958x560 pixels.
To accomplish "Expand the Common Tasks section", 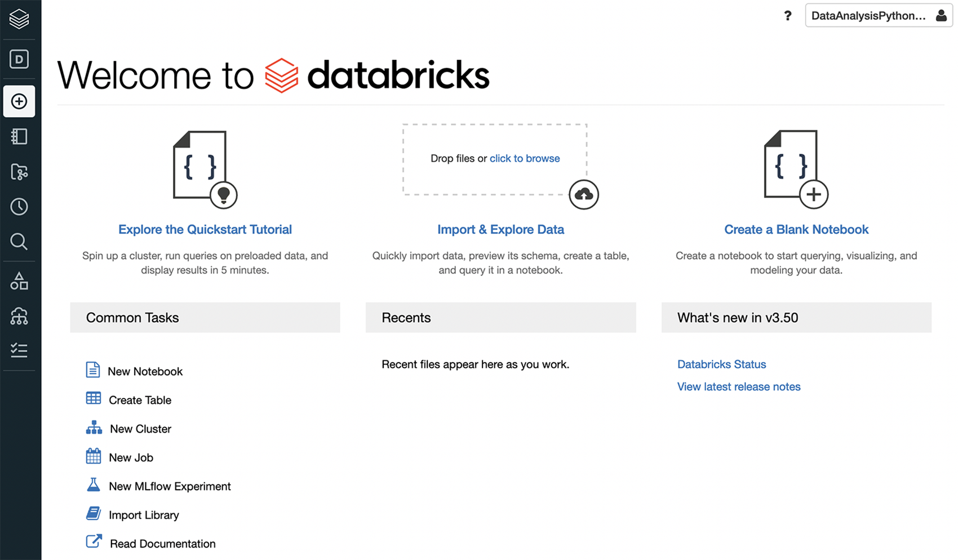I will click(x=132, y=317).
